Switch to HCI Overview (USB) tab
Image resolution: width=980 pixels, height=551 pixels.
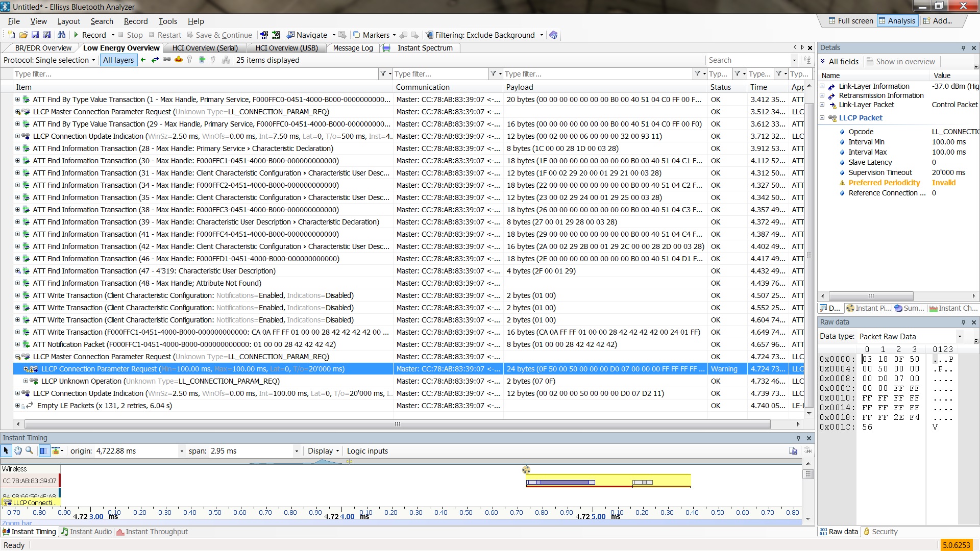click(286, 48)
